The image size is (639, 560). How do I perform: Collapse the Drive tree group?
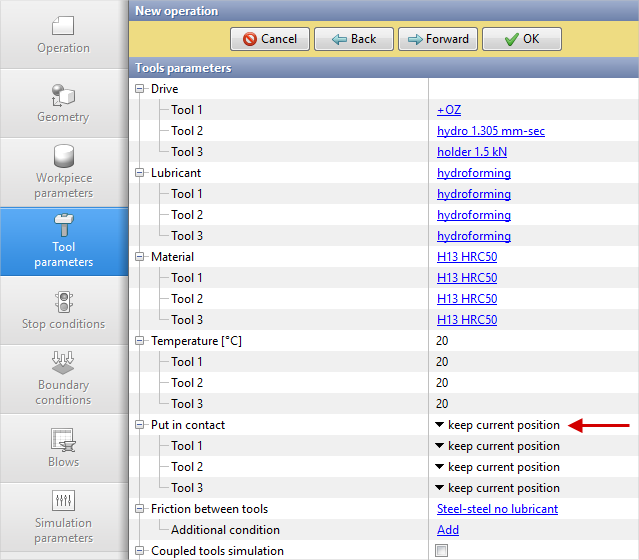click(140, 89)
